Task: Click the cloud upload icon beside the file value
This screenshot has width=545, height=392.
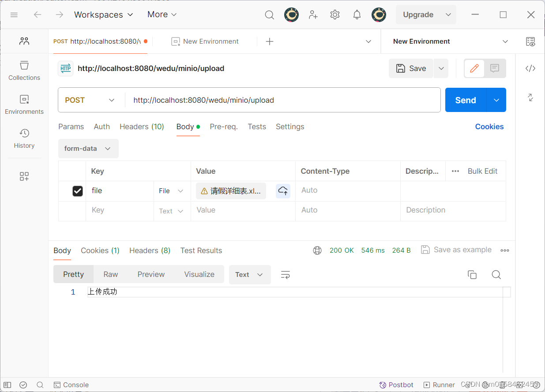Action: pyautogui.click(x=283, y=190)
